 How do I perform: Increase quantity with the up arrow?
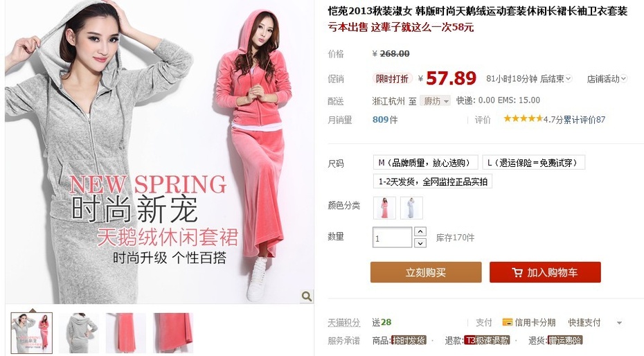tap(420, 231)
